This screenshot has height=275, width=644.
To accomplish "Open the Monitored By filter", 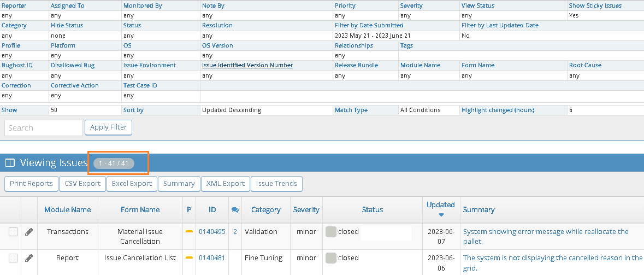I will click(x=143, y=6).
